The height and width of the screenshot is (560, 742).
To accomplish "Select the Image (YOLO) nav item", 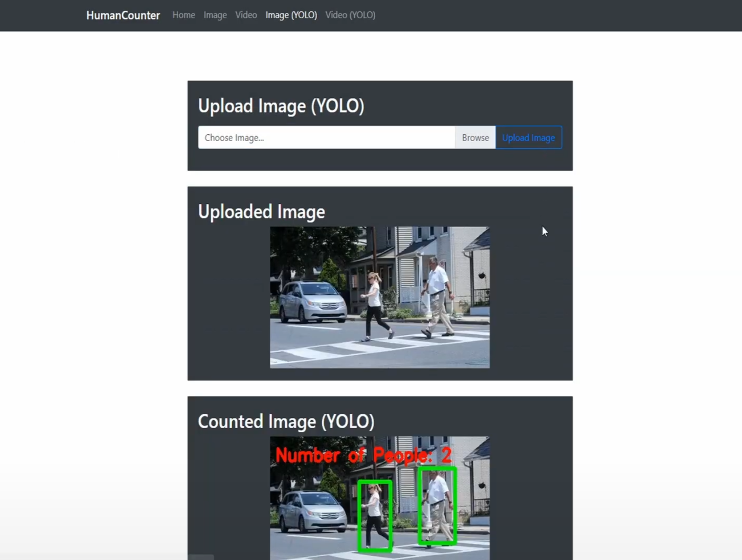I will coord(291,15).
